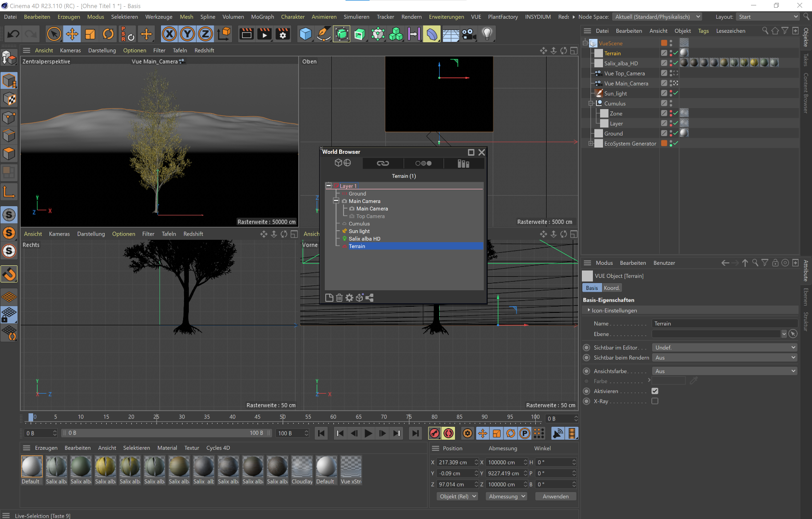The image size is (812, 519).
Task: Click the trash icon in World Browser
Action: (339, 298)
